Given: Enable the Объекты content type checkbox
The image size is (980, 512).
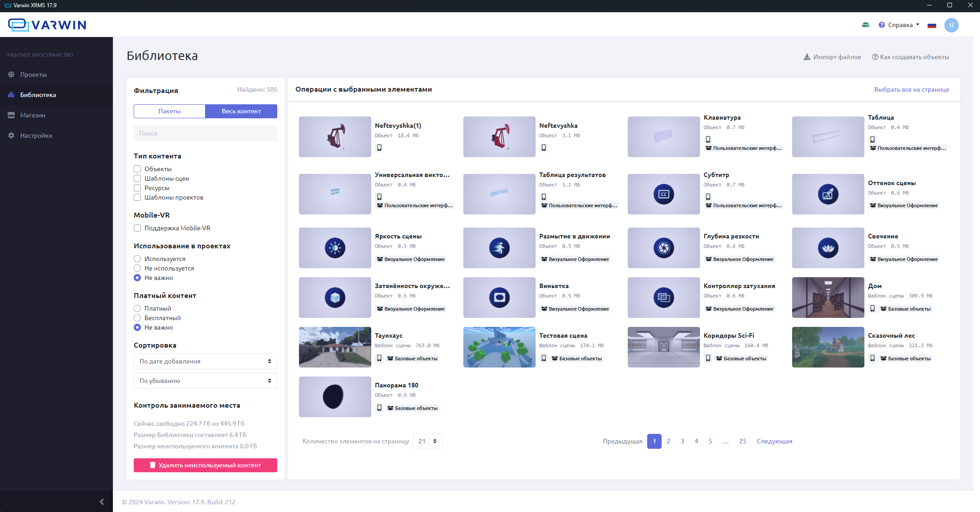Looking at the screenshot, I should (x=137, y=169).
